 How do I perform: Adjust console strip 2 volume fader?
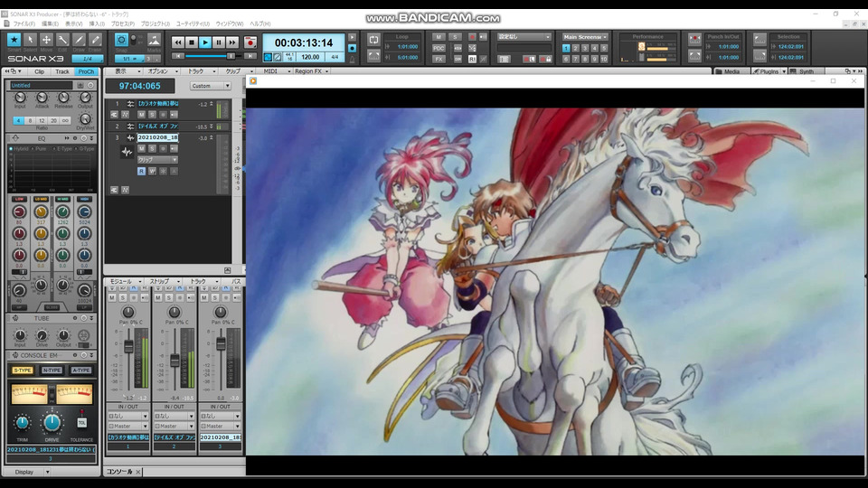click(x=175, y=361)
